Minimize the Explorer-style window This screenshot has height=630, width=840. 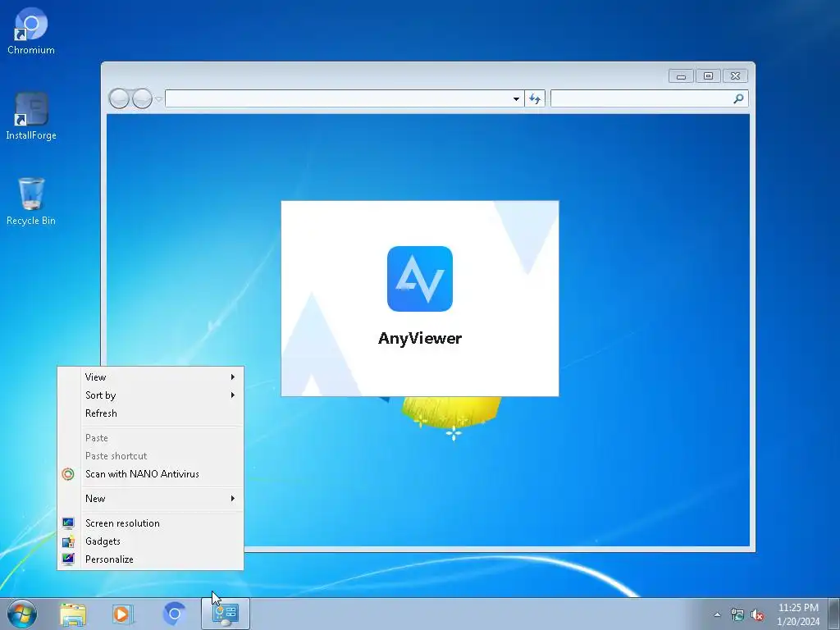(x=681, y=76)
